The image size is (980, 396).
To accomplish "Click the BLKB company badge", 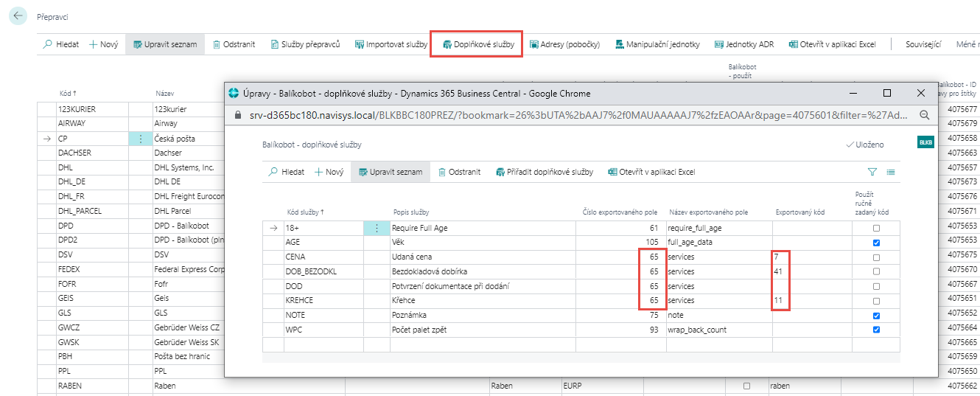I will coord(925,143).
